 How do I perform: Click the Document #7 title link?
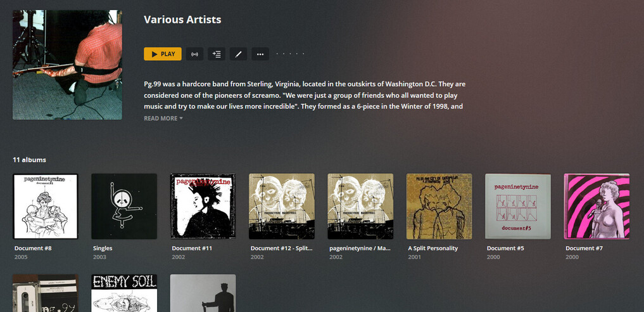[x=584, y=249]
